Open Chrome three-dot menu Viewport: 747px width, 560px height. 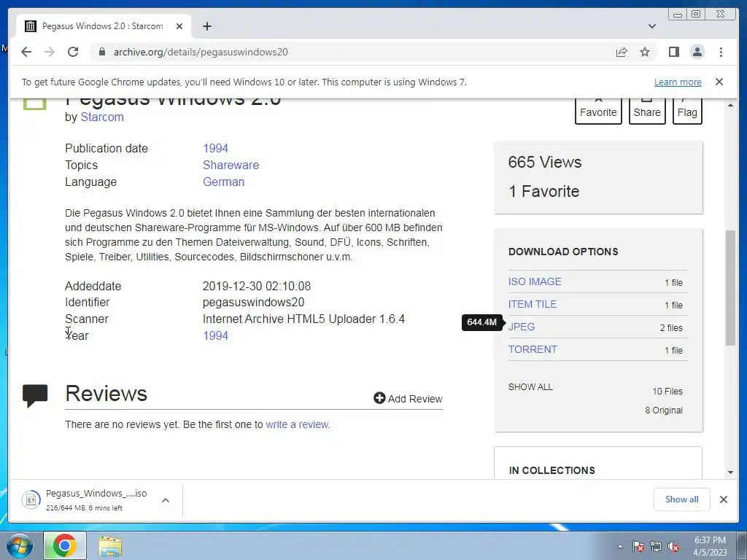pos(721,52)
